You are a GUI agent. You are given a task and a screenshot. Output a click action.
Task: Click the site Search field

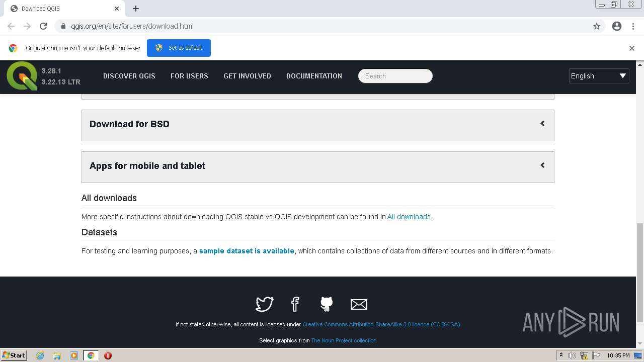(395, 76)
